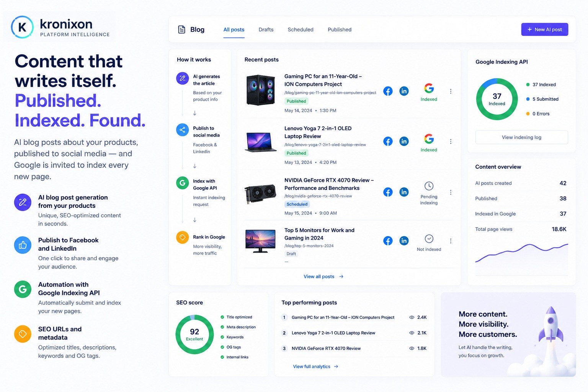Click the Lenovo Yoga laptop thumbnail
588x392 pixels.
(261, 142)
